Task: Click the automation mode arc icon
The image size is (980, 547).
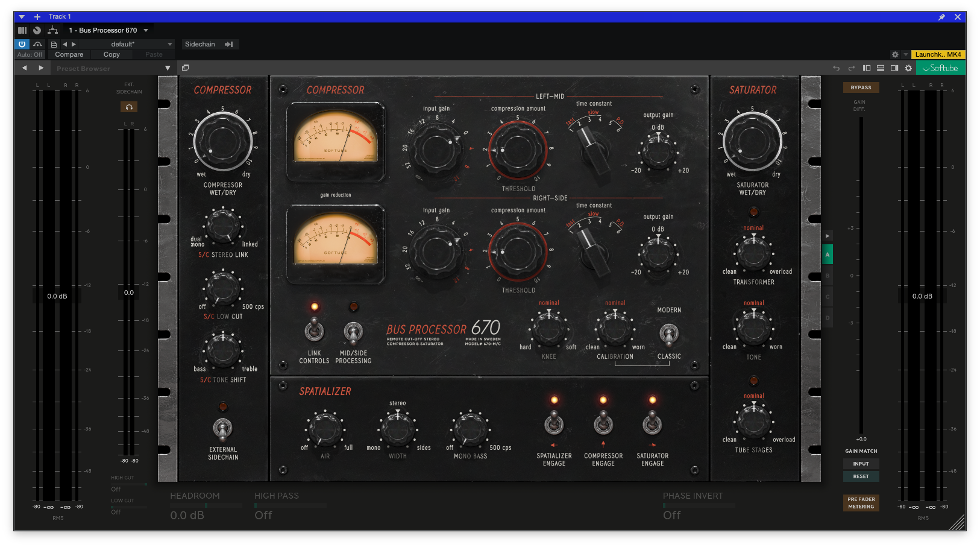Action: point(38,44)
